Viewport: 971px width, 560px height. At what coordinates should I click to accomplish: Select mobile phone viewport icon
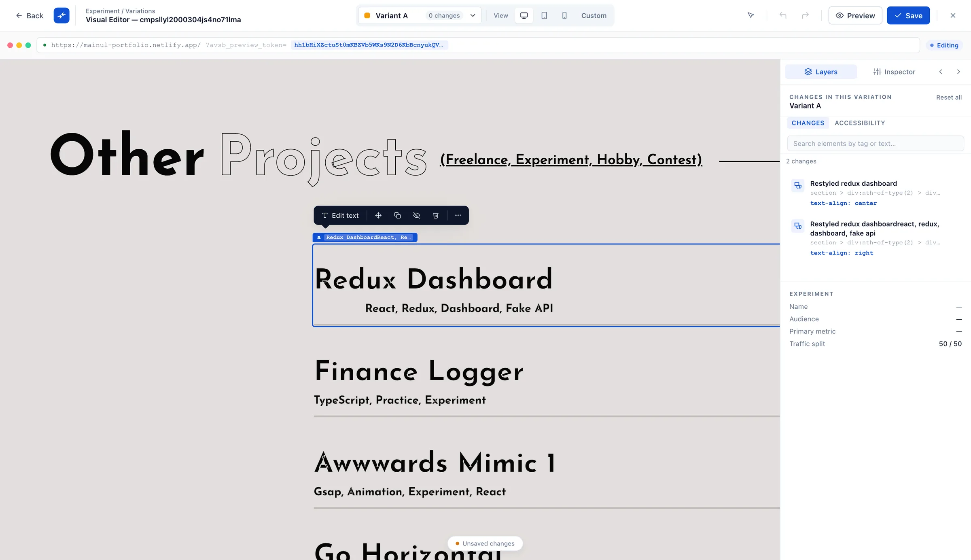click(564, 15)
